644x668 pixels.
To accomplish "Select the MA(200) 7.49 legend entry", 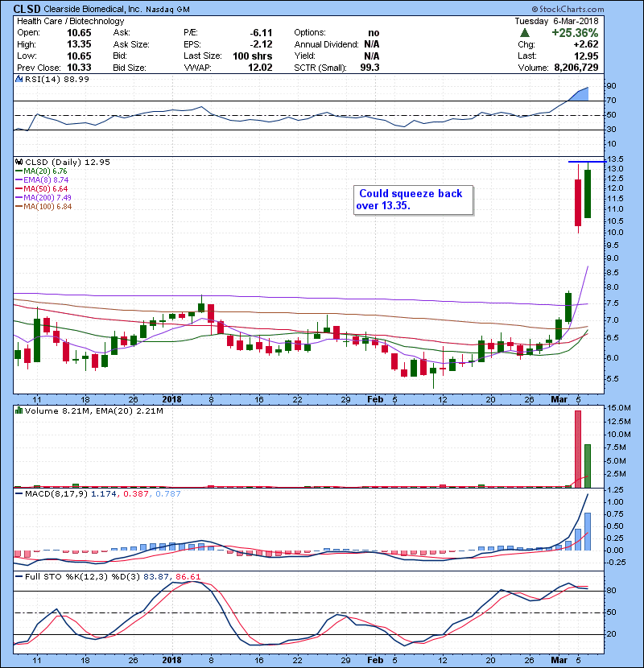I will pos(43,198).
